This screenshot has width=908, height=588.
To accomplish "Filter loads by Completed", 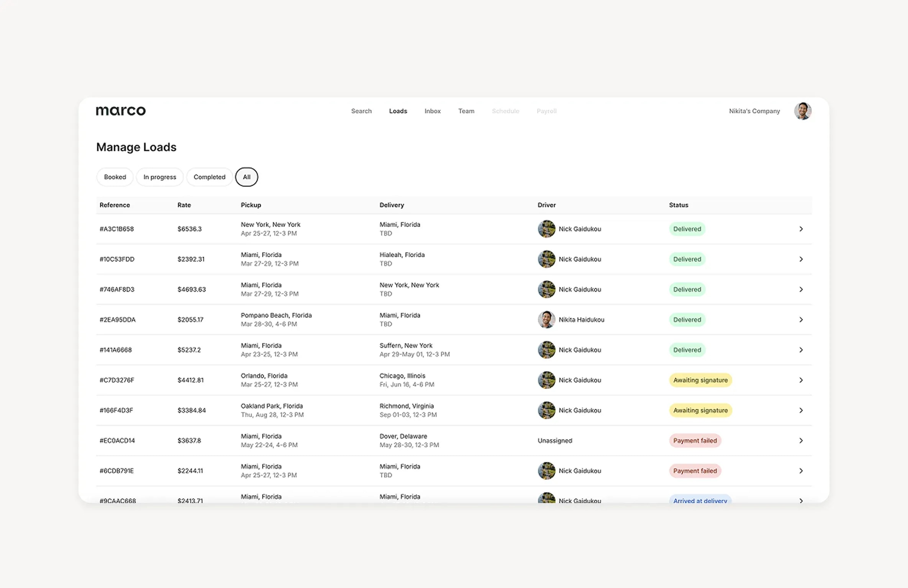I will [210, 177].
